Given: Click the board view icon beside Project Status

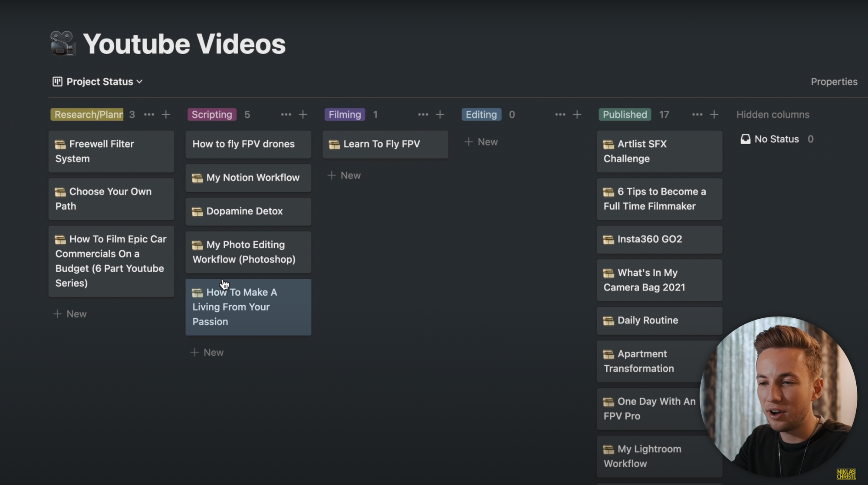Looking at the screenshot, I should click(57, 82).
